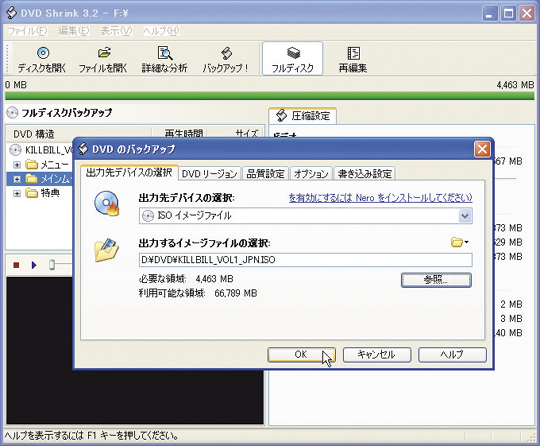Confirm backup with the OK button

click(301, 354)
